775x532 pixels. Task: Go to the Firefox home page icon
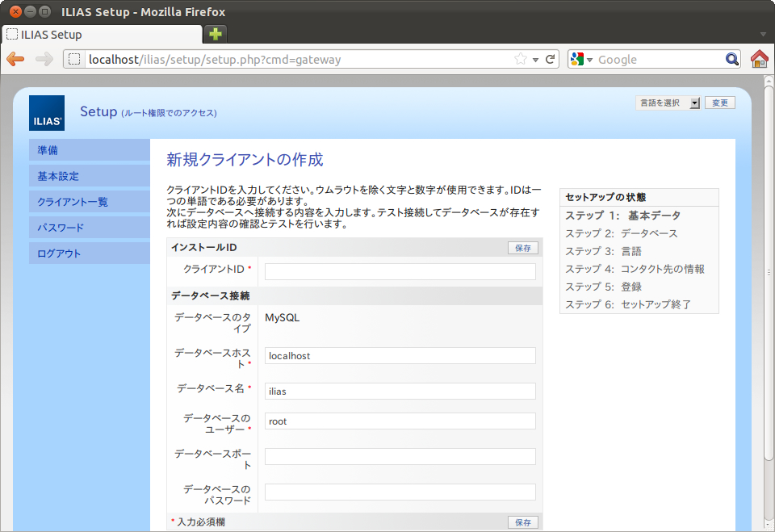759,59
